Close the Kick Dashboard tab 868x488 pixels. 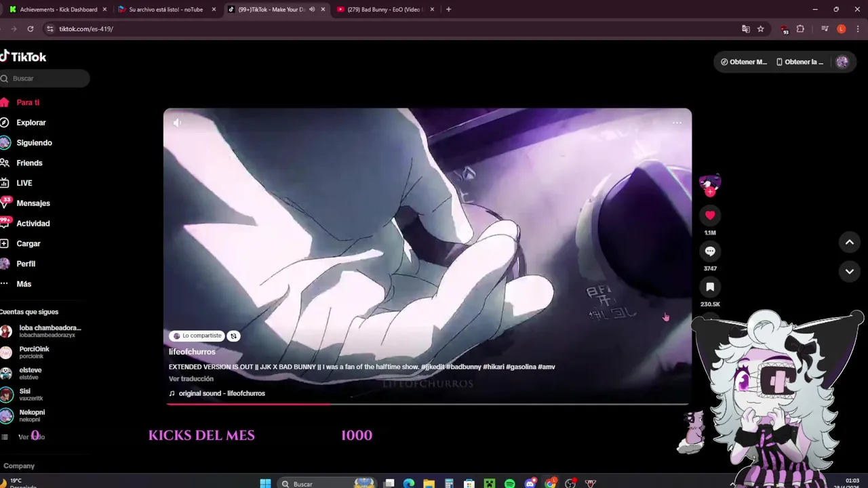point(104,9)
